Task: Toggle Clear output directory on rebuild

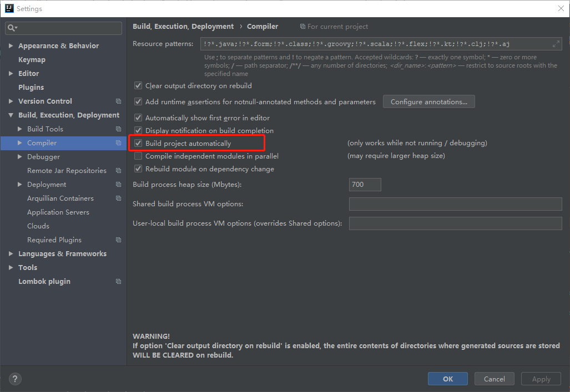Action: click(138, 86)
